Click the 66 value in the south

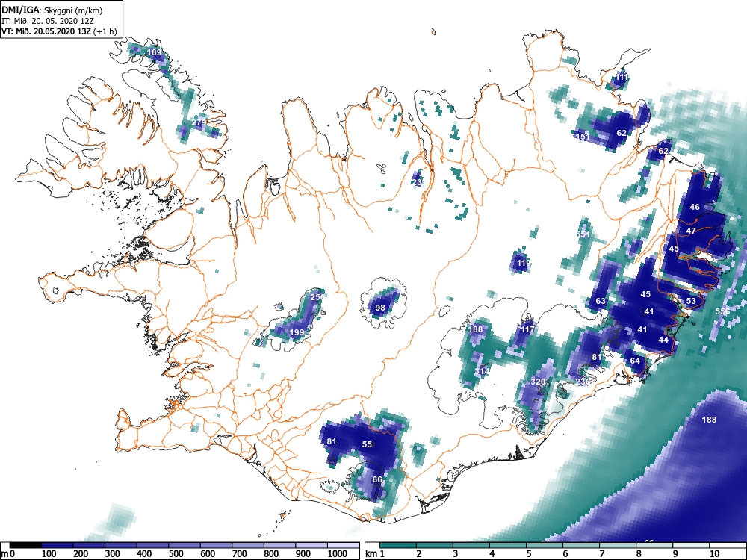(377, 479)
